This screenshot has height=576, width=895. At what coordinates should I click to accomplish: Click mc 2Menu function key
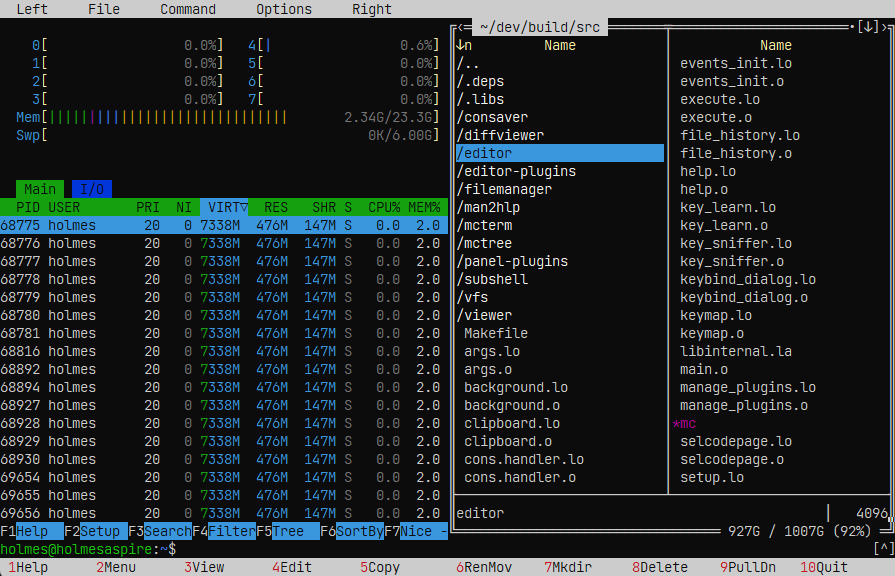click(x=116, y=567)
